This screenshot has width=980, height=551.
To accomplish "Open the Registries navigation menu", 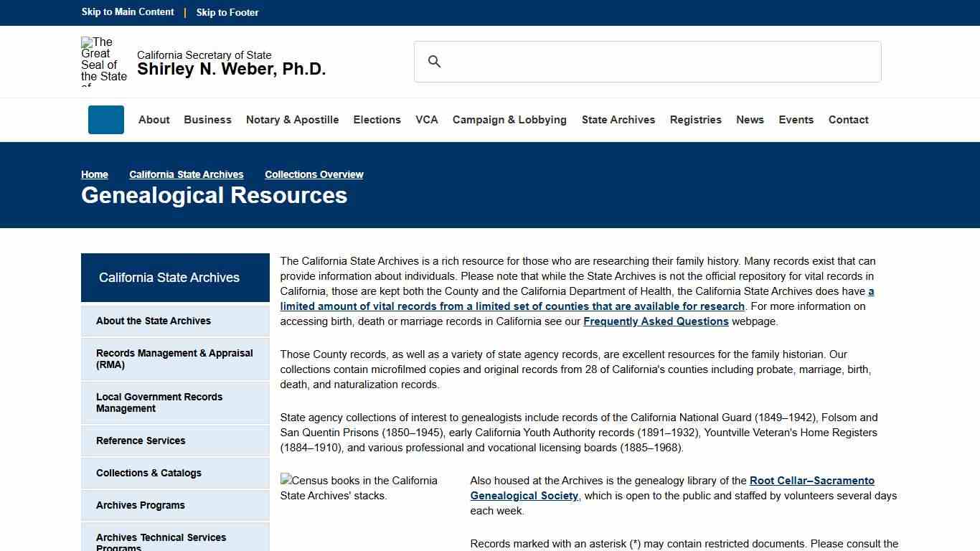I will coord(695,120).
